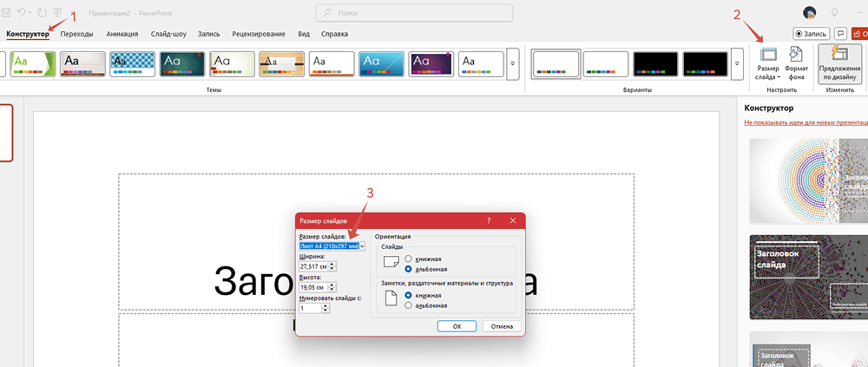Screen dimensions: 868x367
Task: Apply the bright blue diagonal theme
Action: tap(381, 64)
